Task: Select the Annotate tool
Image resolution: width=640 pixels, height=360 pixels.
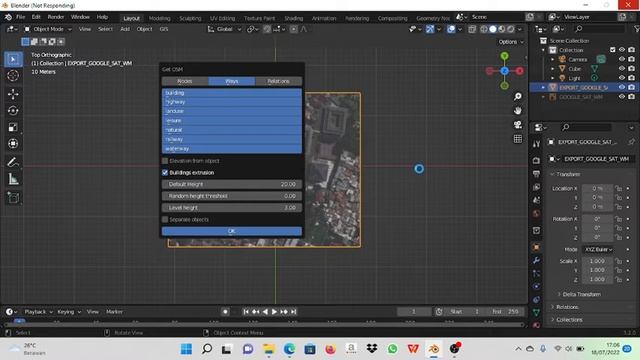Action: [x=13, y=162]
